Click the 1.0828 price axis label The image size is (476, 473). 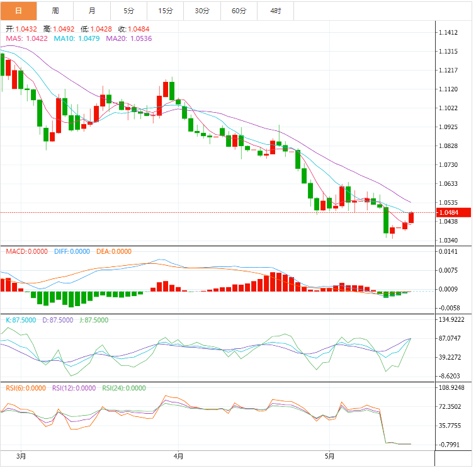tap(448, 145)
